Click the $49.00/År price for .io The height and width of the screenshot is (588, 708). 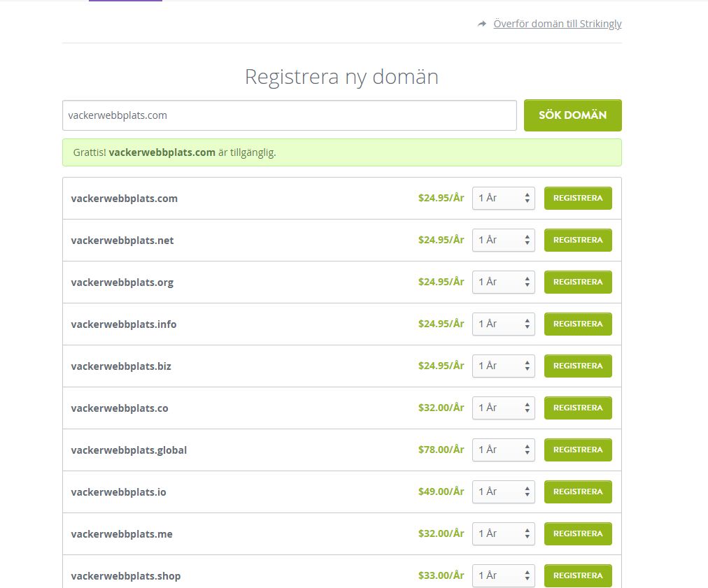(441, 492)
